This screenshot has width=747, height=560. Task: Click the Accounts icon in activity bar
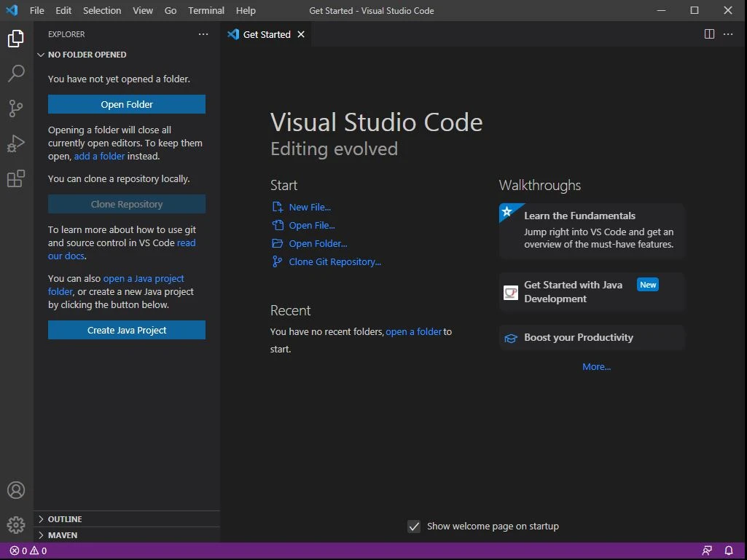point(16,490)
